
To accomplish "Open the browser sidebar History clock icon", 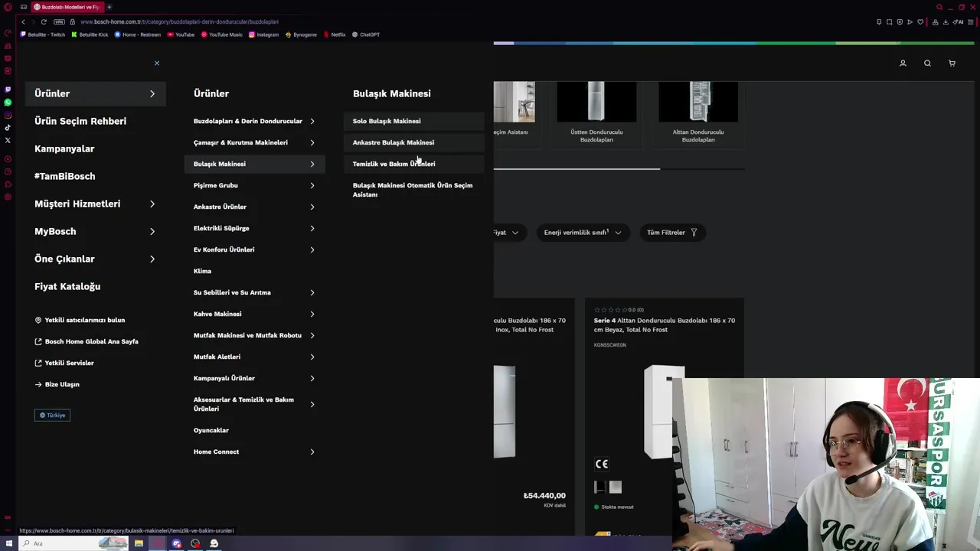I will pos(8,171).
